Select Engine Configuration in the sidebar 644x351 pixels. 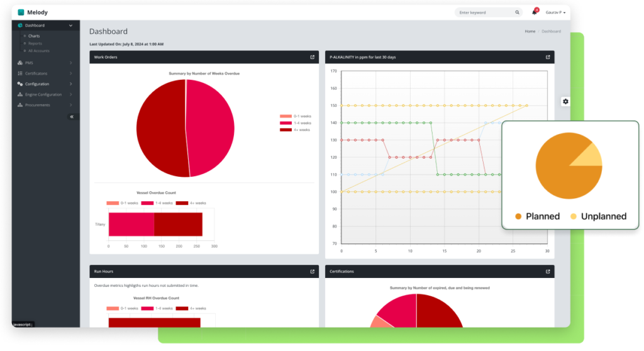pos(43,94)
